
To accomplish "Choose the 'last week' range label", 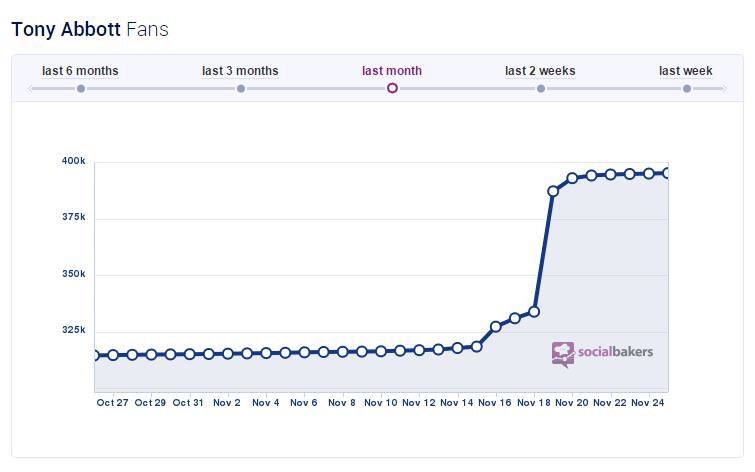I will coord(686,71).
